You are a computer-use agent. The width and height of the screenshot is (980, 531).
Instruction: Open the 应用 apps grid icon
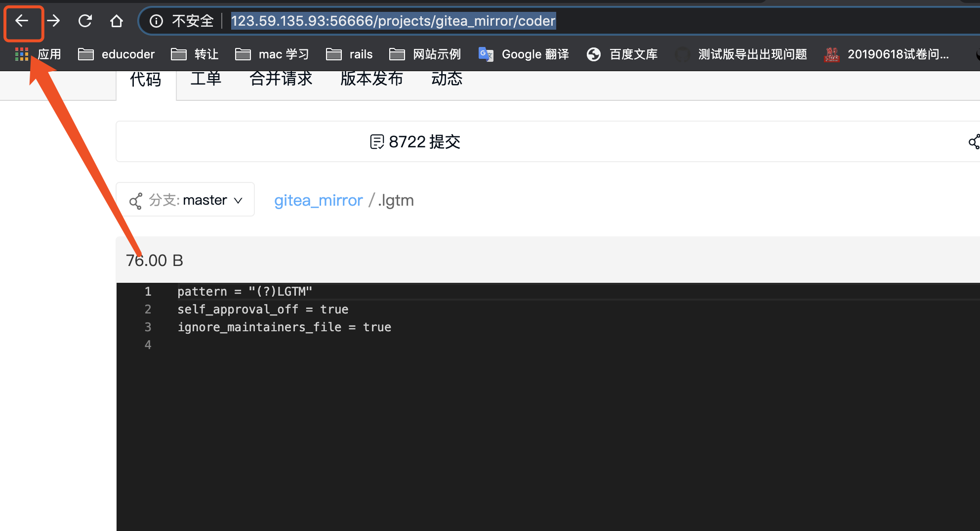click(22, 54)
